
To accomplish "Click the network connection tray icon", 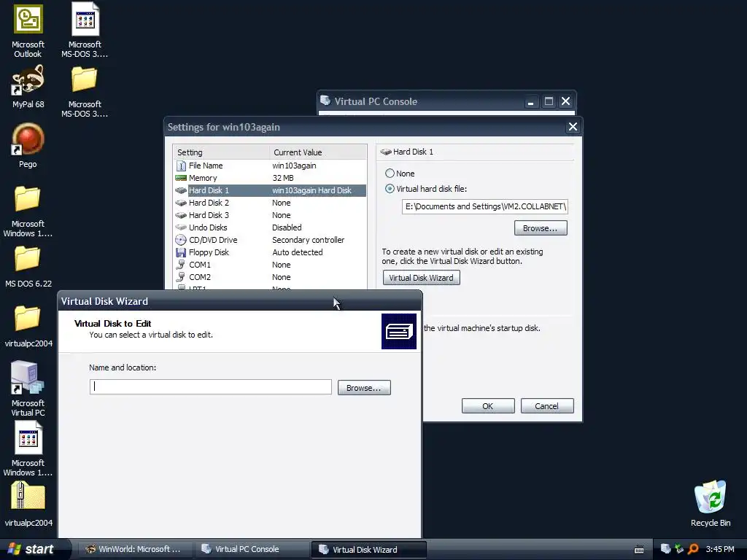I will point(679,549).
